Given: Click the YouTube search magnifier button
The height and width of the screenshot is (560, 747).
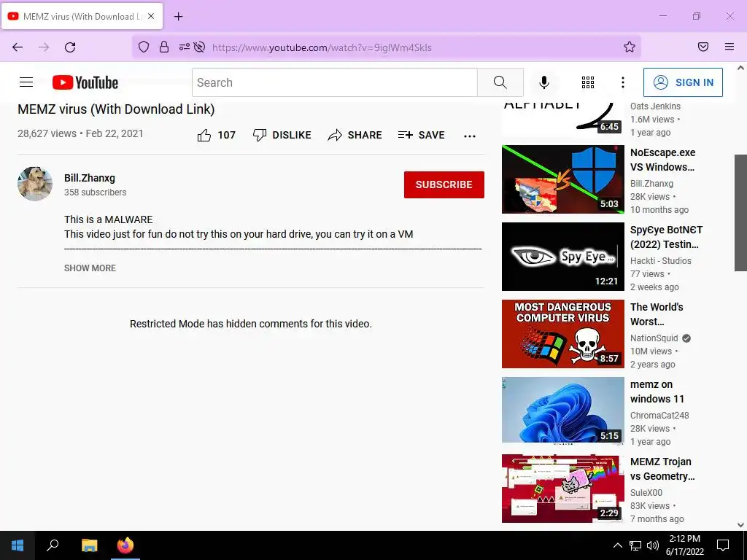Looking at the screenshot, I should [x=500, y=82].
